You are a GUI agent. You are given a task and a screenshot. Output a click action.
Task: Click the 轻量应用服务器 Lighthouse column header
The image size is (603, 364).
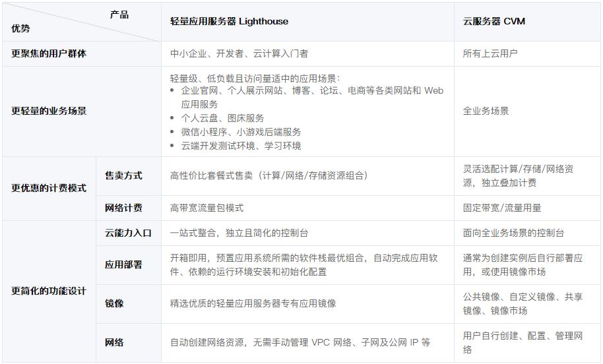[229, 22]
